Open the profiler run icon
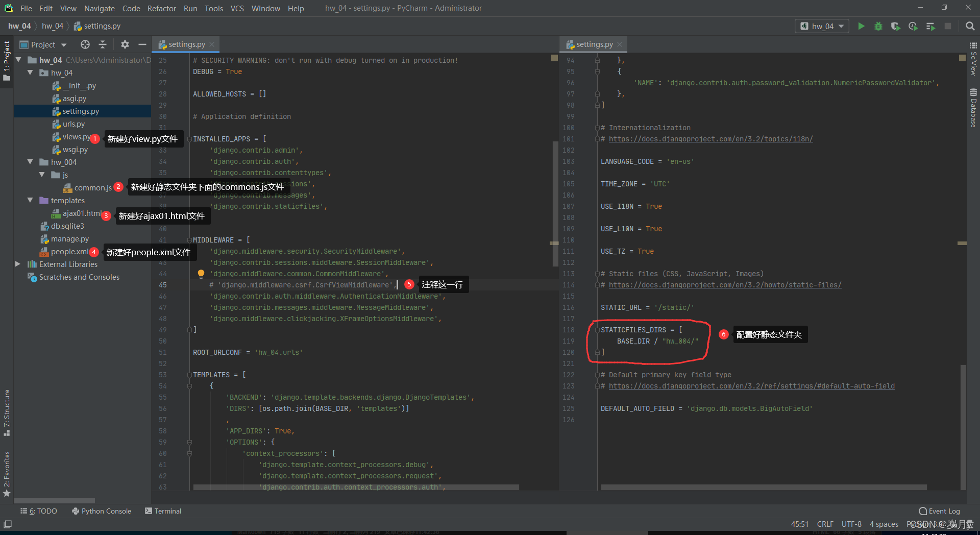Viewport: 980px width, 535px height. (x=913, y=26)
